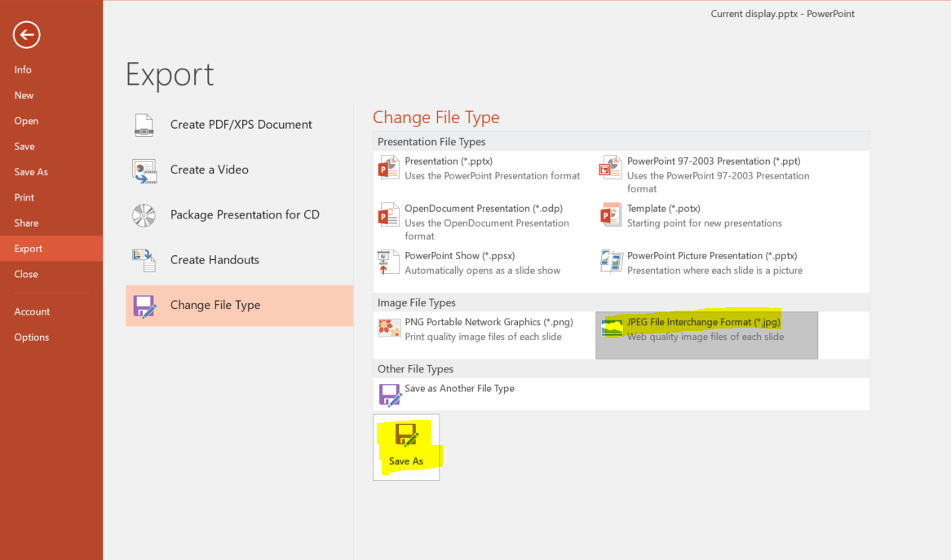Click the Create PDF/XPS Document icon
The height and width of the screenshot is (560, 951).
click(x=144, y=125)
